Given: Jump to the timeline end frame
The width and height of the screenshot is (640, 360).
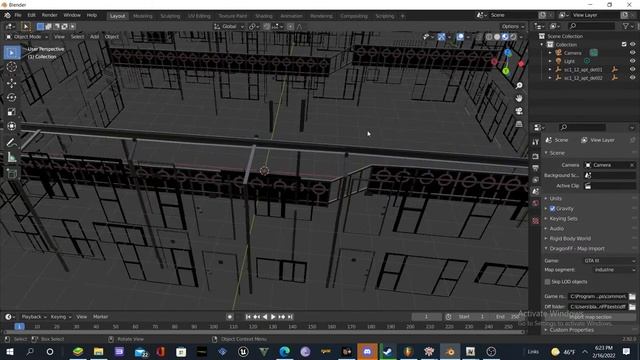Looking at the screenshot, I should [290, 317].
